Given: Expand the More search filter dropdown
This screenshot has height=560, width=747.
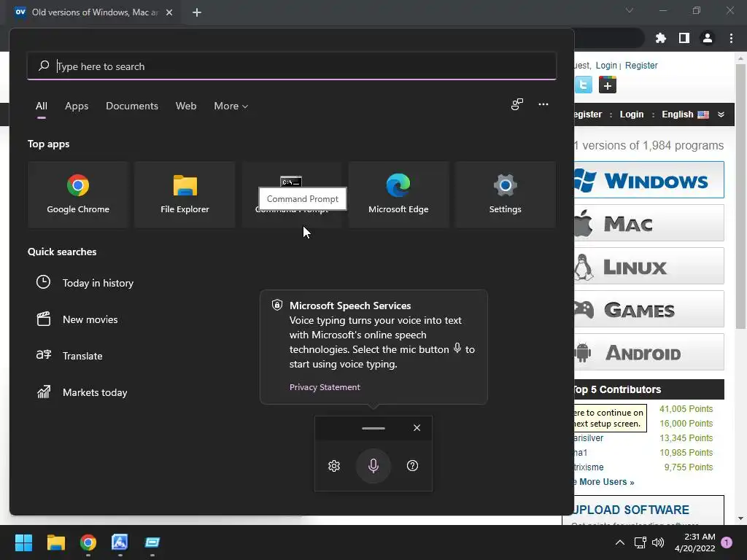Looking at the screenshot, I should point(231,106).
